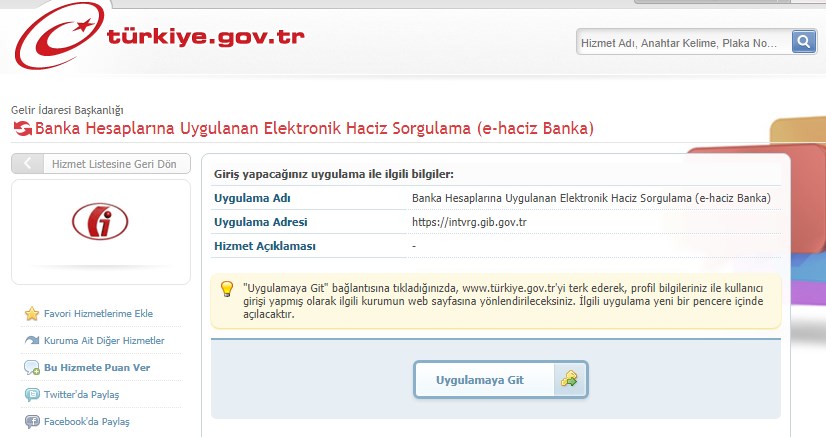Image resolution: width=826 pixels, height=437 pixels.
Task: Click the Uygulama Adresi label
Action: [261, 222]
